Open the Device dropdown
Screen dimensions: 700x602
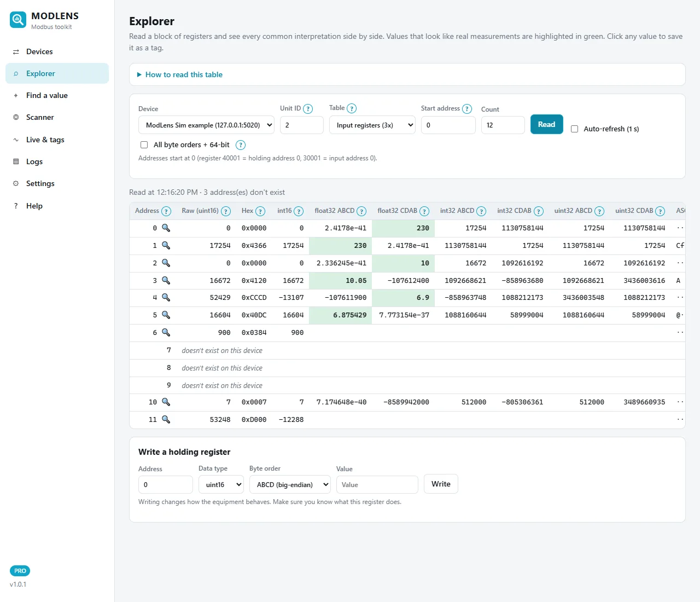[207, 125]
